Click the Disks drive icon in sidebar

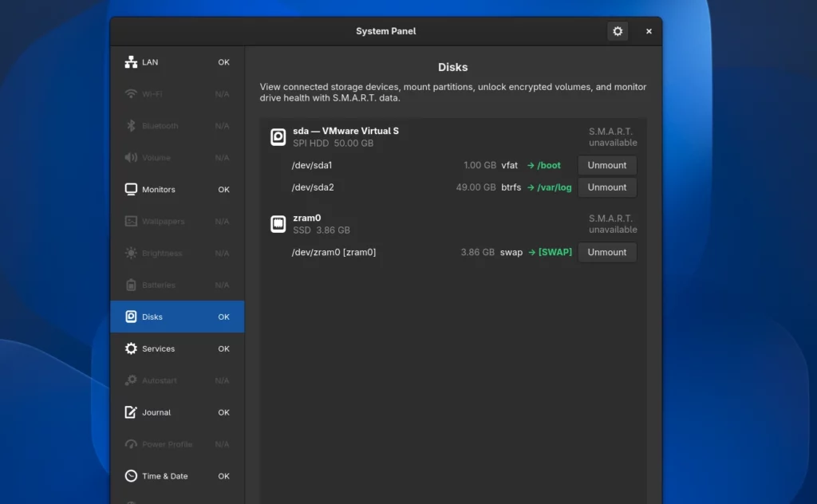pos(131,317)
